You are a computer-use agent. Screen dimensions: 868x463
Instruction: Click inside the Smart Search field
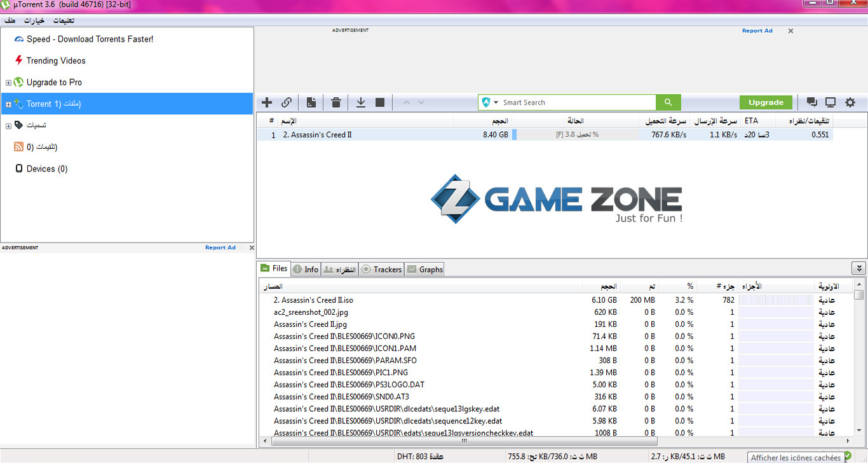point(575,102)
